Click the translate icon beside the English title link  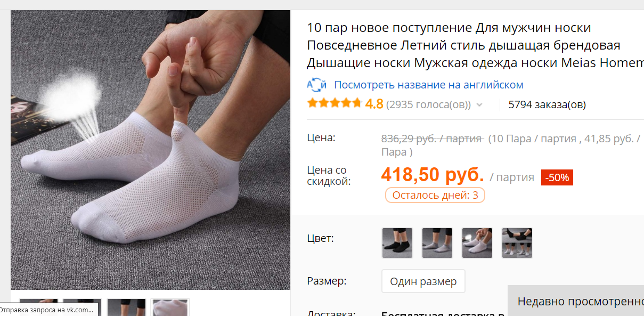(317, 85)
